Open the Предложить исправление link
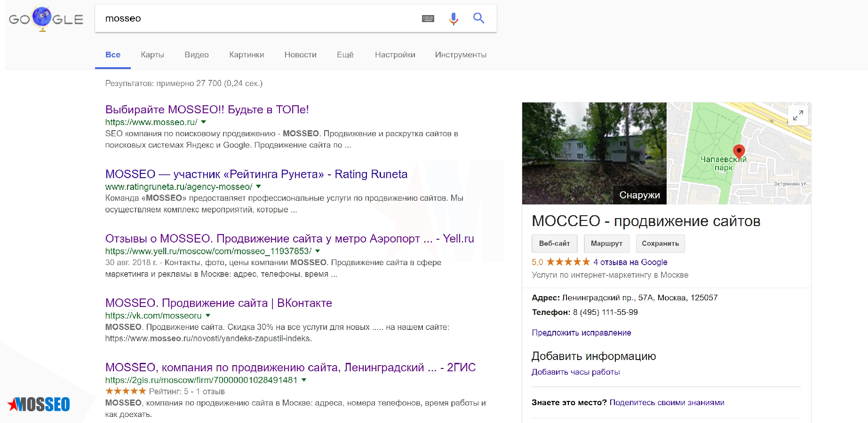The image size is (868, 423). pos(581,333)
